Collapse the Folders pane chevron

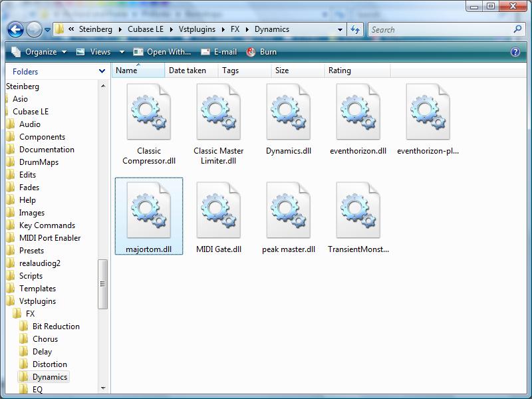102,71
